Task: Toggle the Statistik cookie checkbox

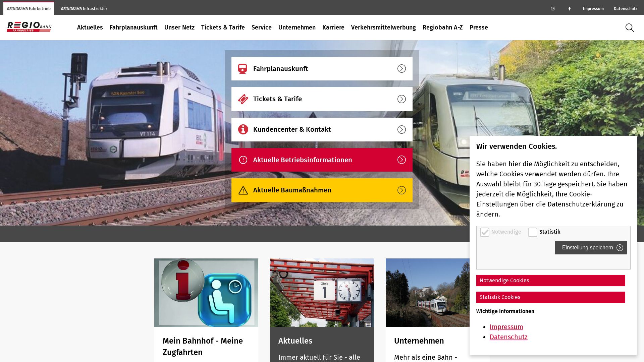Action: point(533,232)
